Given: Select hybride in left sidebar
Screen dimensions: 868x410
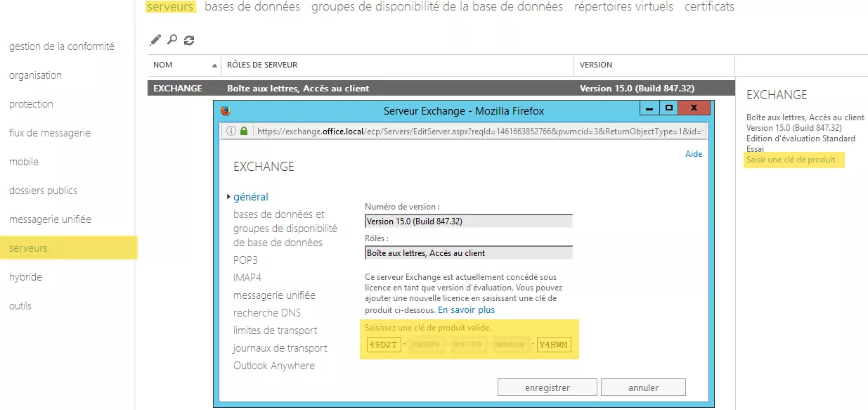Looking at the screenshot, I should tap(25, 277).
